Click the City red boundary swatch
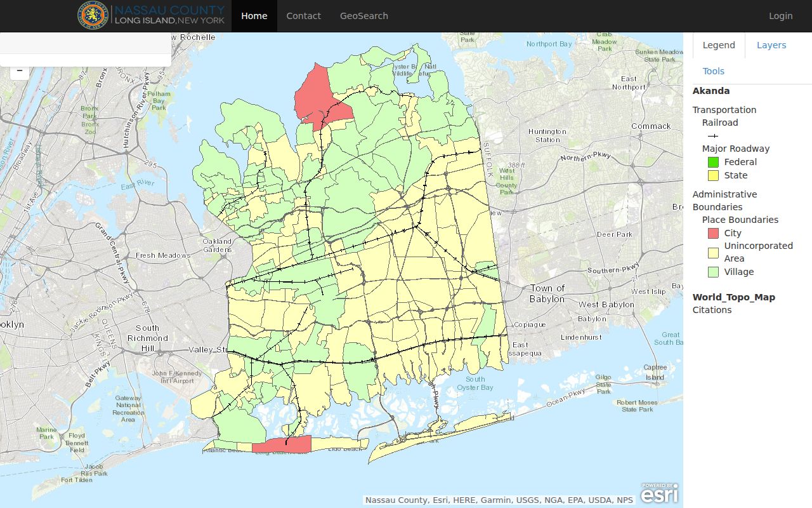The image size is (812, 508). tap(713, 233)
